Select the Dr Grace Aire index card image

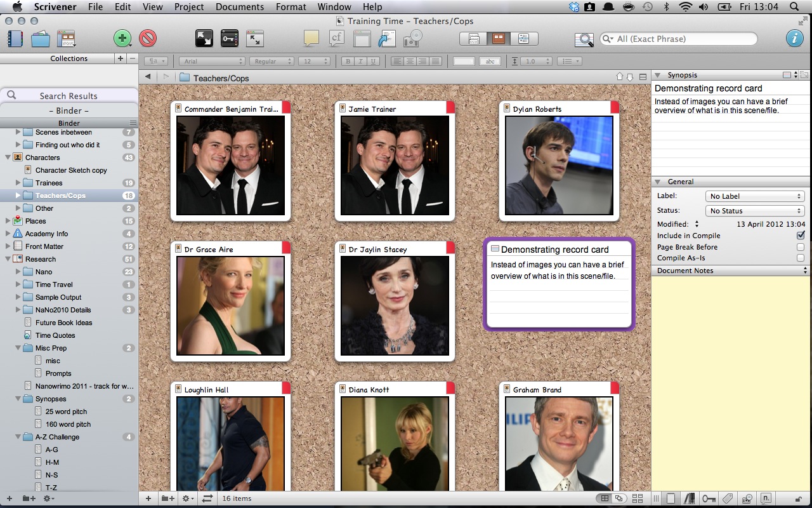[x=230, y=305]
